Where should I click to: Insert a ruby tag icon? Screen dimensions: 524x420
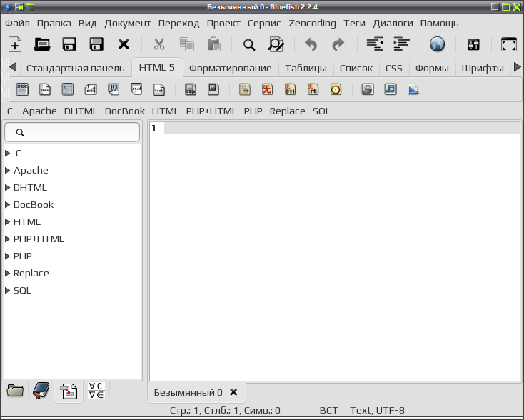pos(267,89)
